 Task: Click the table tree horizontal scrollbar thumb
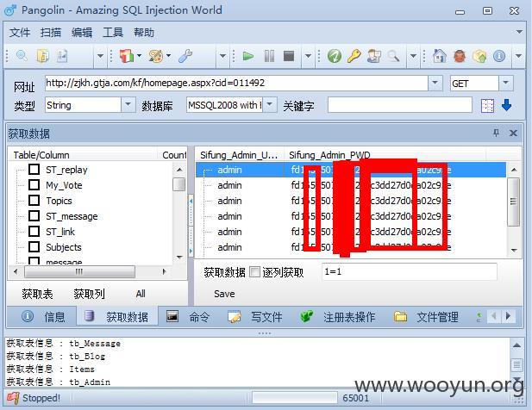(79, 271)
